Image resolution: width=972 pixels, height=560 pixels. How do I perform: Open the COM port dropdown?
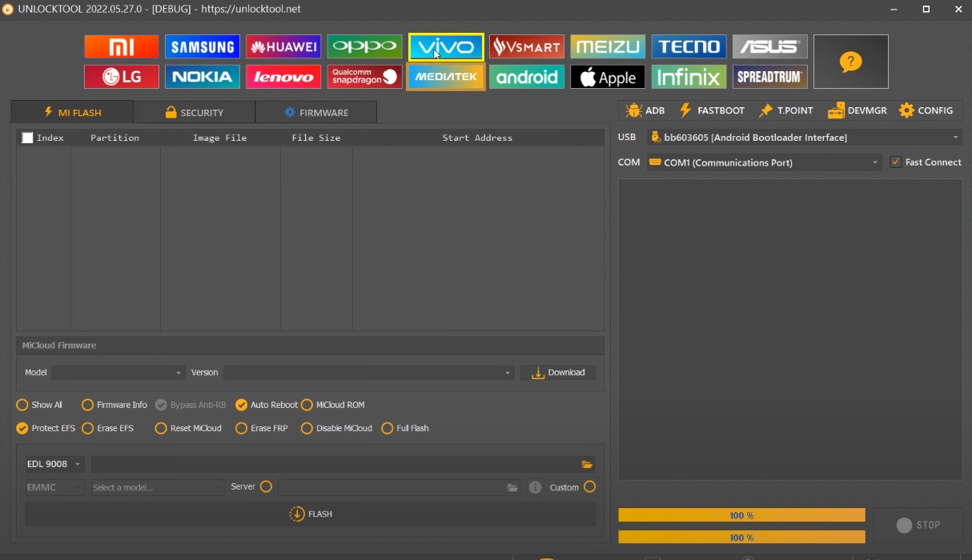(764, 162)
